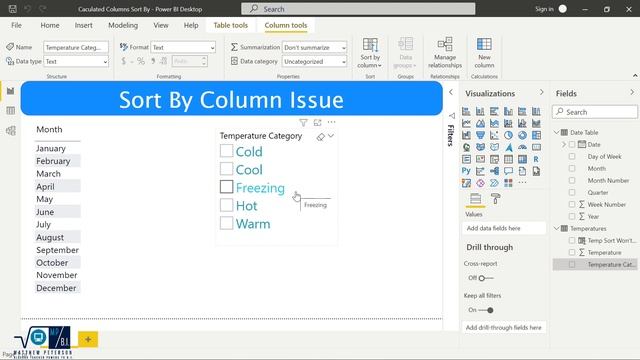Select the card visual
640x360 pixels.
(536, 147)
